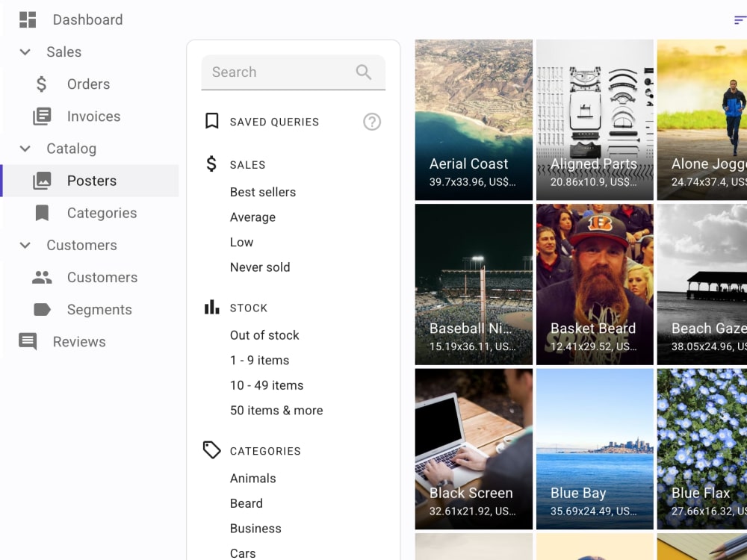747x560 pixels.
Task: Open the Aligned Parts poster
Action: click(x=595, y=120)
